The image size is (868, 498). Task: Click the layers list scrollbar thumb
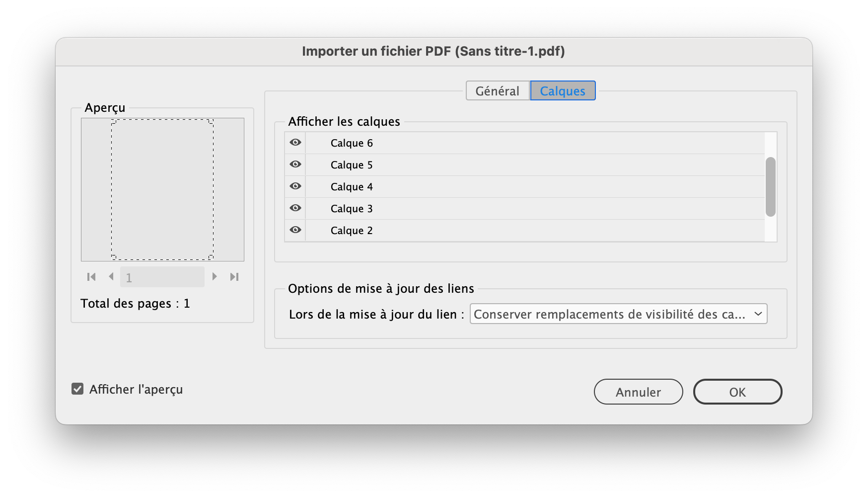pos(771,187)
